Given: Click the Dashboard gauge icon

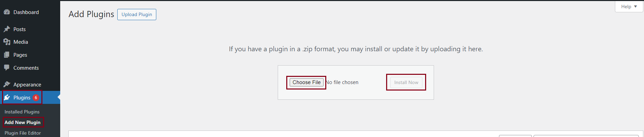Looking at the screenshot, I should (7, 12).
